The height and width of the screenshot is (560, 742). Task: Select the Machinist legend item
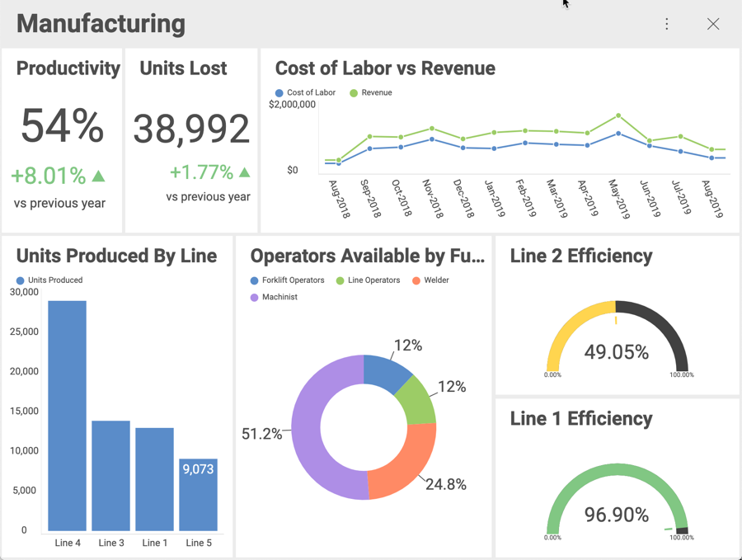coord(274,297)
